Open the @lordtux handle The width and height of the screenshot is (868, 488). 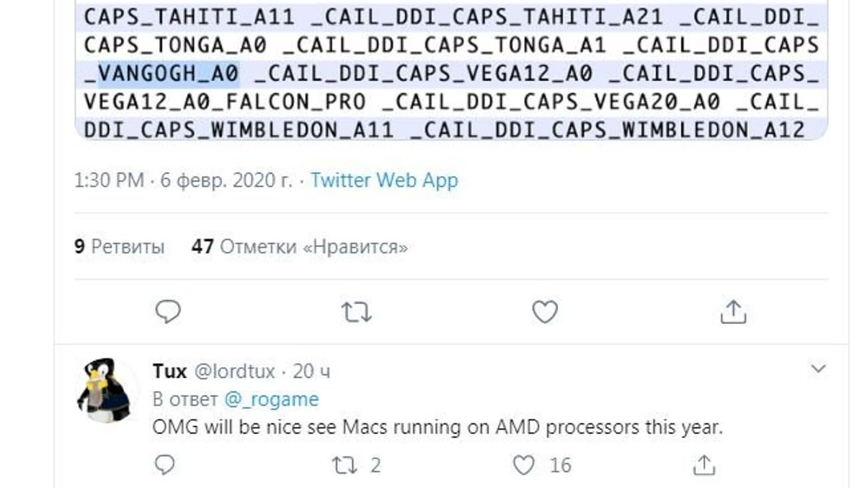click(234, 371)
